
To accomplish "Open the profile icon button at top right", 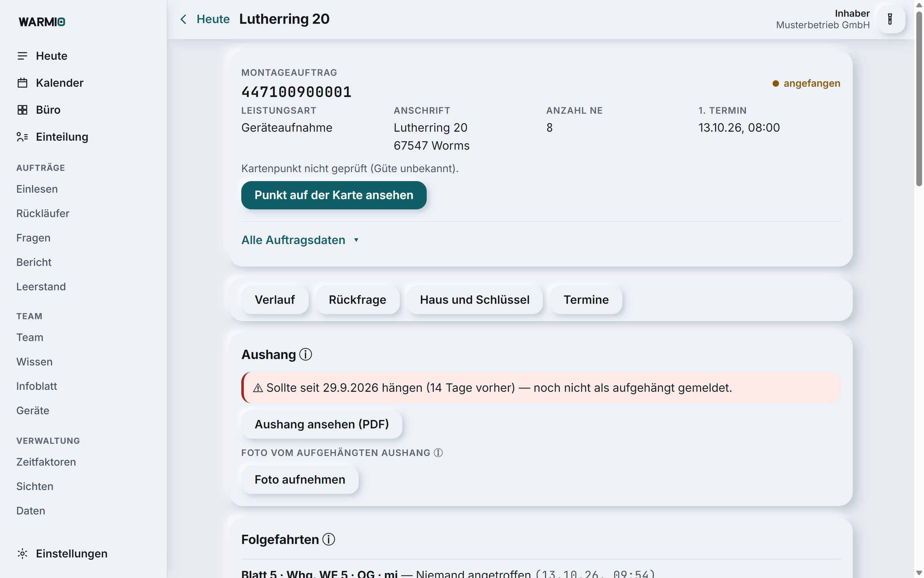I will click(890, 19).
